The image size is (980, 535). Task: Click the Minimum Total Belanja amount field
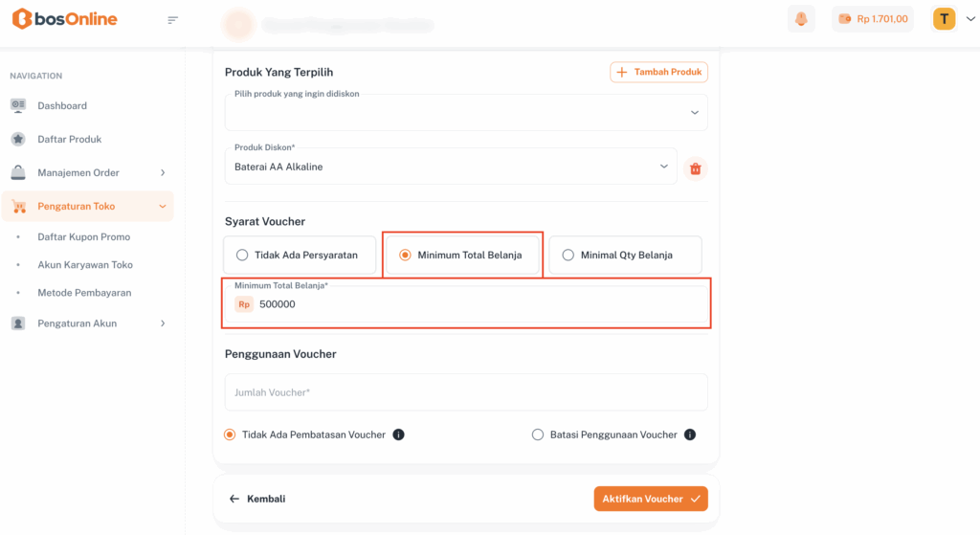pos(479,304)
